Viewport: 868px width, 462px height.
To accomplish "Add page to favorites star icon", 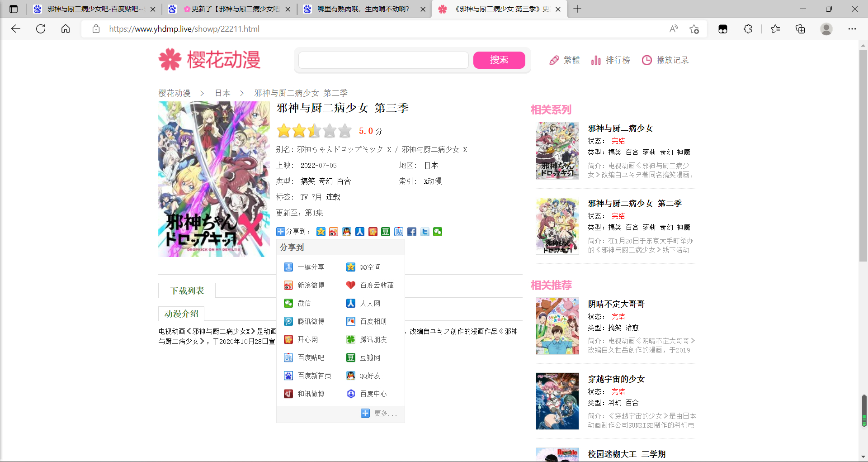I will (x=694, y=29).
